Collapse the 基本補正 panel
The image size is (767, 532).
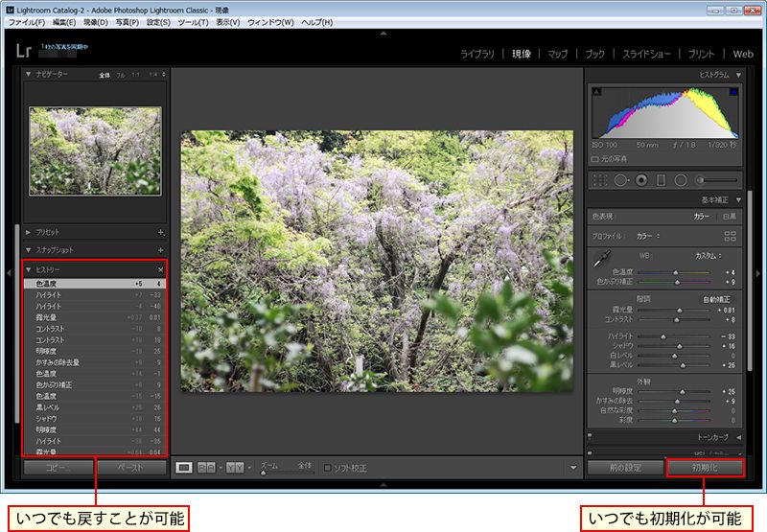coord(738,200)
